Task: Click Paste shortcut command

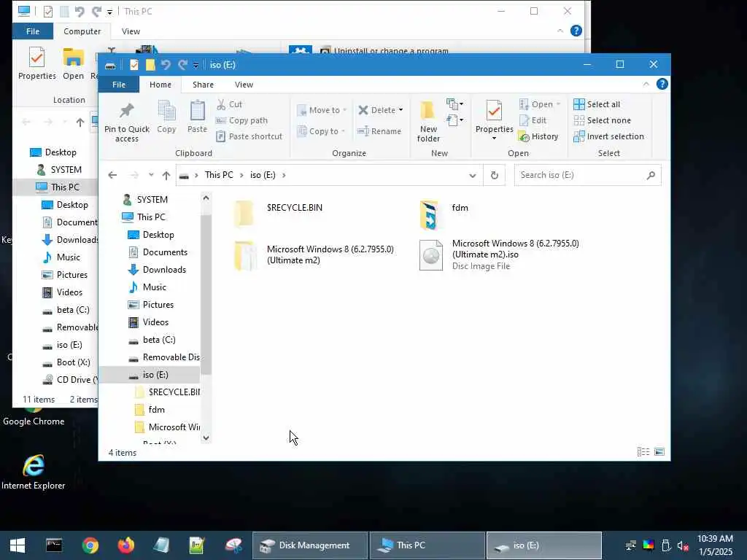Action: click(x=249, y=136)
